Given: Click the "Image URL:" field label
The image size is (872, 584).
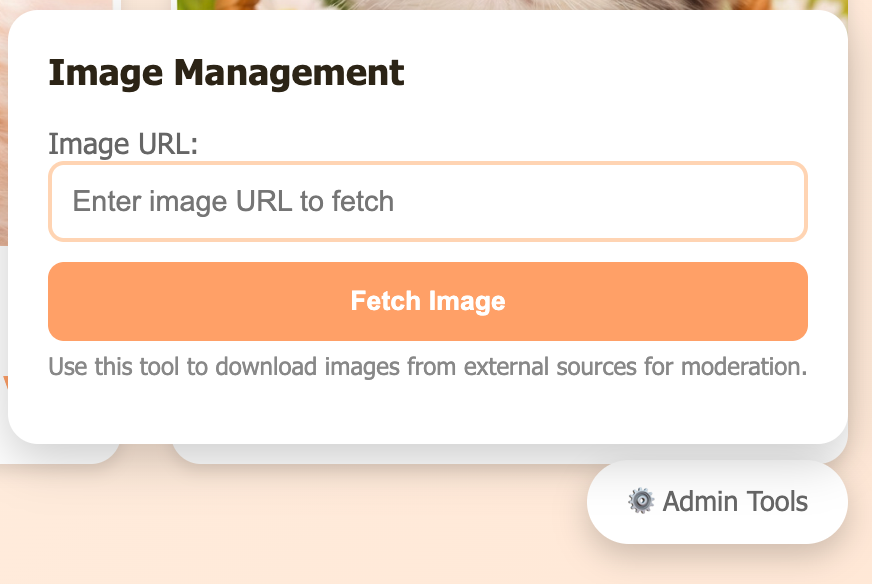Looking at the screenshot, I should (123, 144).
